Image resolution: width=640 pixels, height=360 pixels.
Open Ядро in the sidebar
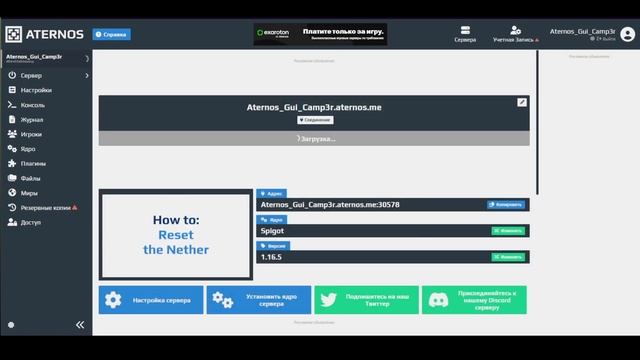tap(46, 149)
